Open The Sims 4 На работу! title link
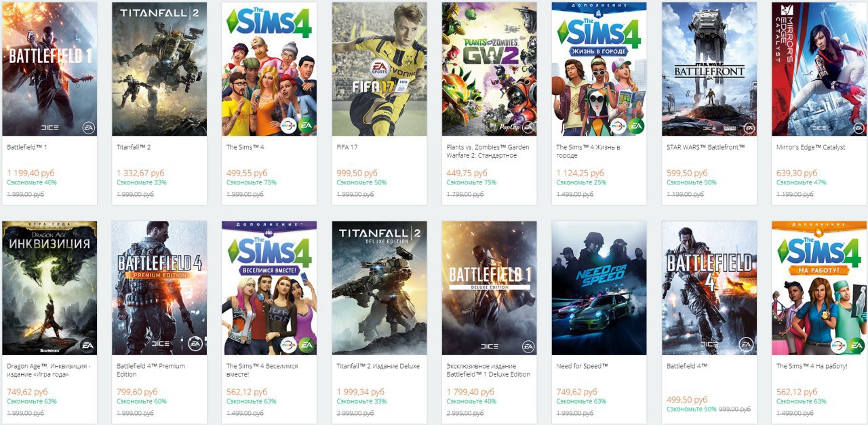 pyautogui.click(x=811, y=366)
